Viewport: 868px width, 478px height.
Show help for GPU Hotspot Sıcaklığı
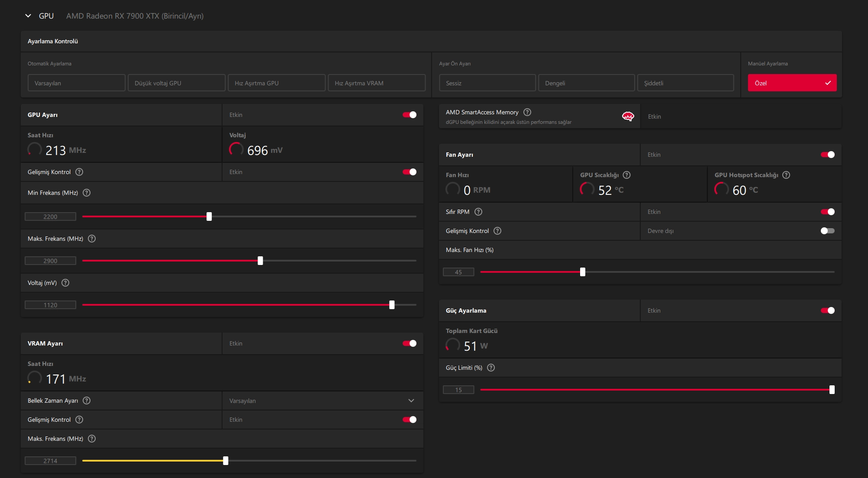pyautogui.click(x=786, y=175)
